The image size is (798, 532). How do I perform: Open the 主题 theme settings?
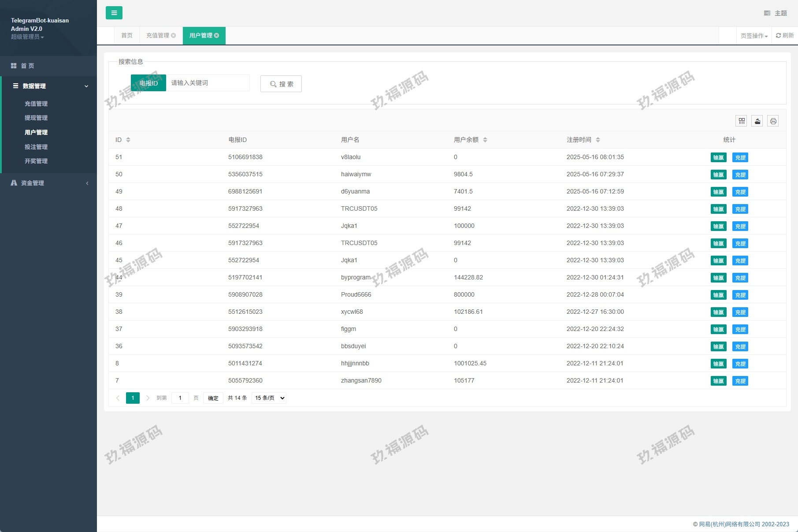point(775,13)
